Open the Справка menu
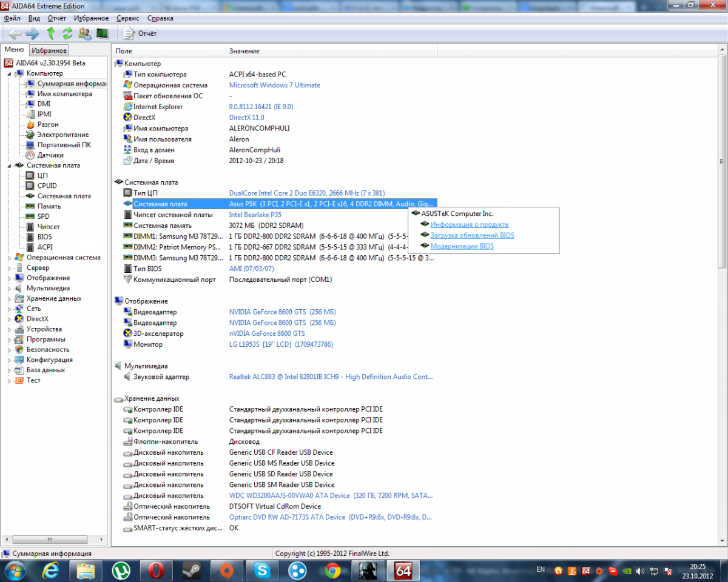This screenshot has width=728, height=582. [x=160, y=18]
